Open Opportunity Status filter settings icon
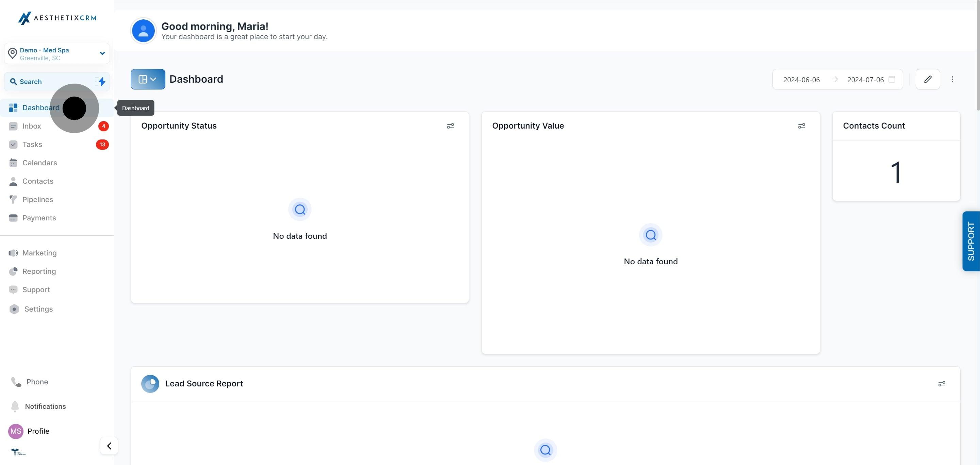 point(451,126)
